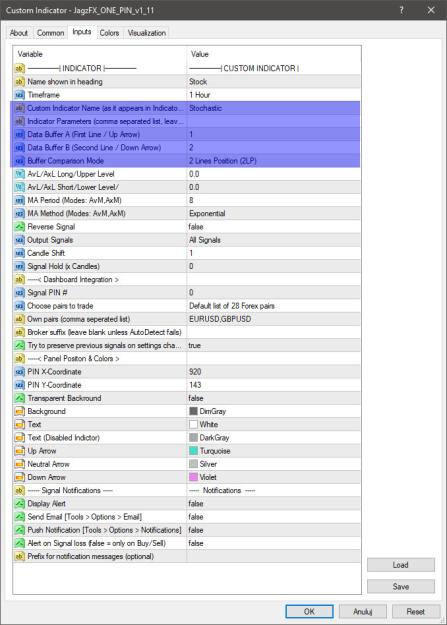Click the Load button
The image size is (447, 625).
[401, 565]
